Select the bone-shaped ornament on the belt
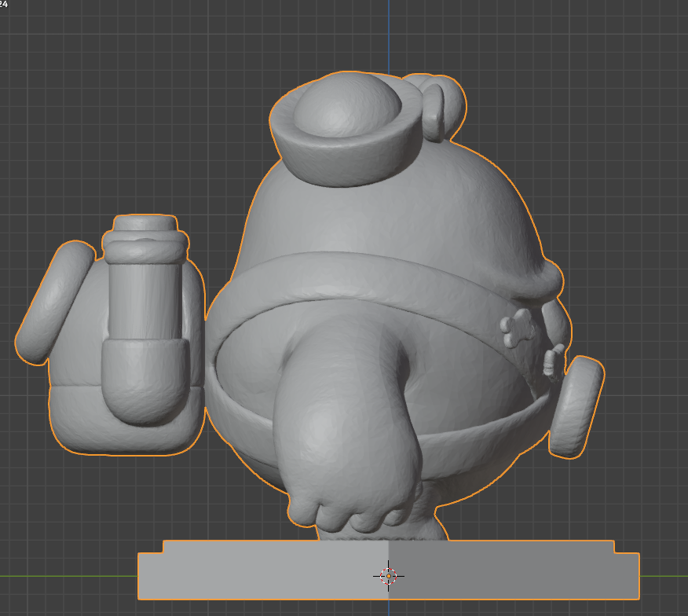Screen dimensions: 688x616 (518, 328)
